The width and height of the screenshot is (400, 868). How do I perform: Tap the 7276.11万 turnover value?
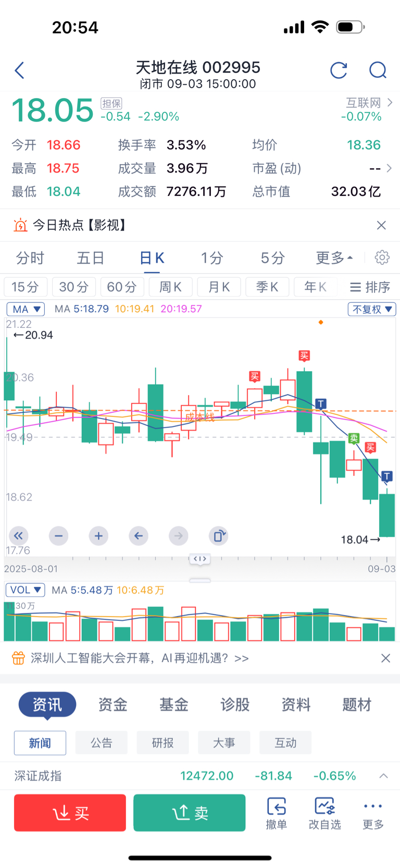196,192
